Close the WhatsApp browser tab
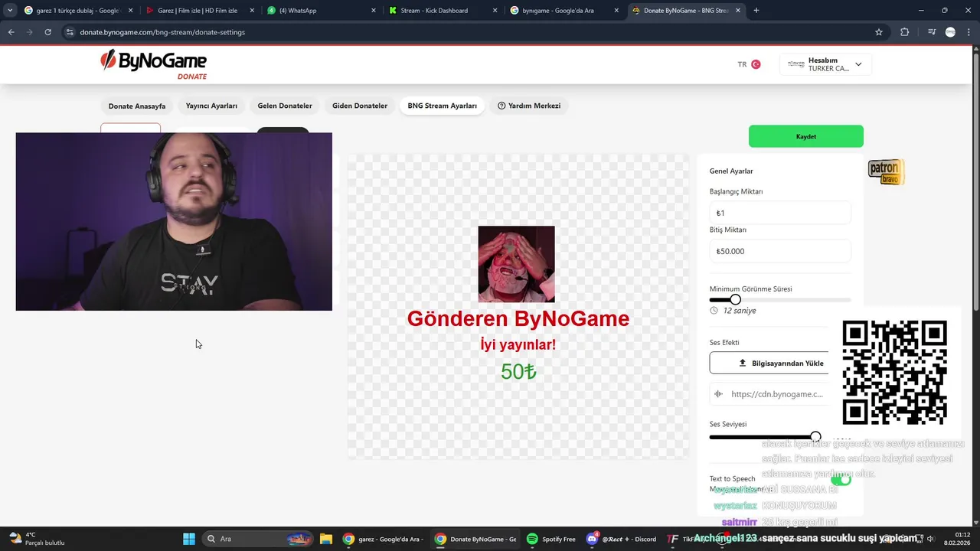This screenshot has height=551, width=980. coord(374,11)
